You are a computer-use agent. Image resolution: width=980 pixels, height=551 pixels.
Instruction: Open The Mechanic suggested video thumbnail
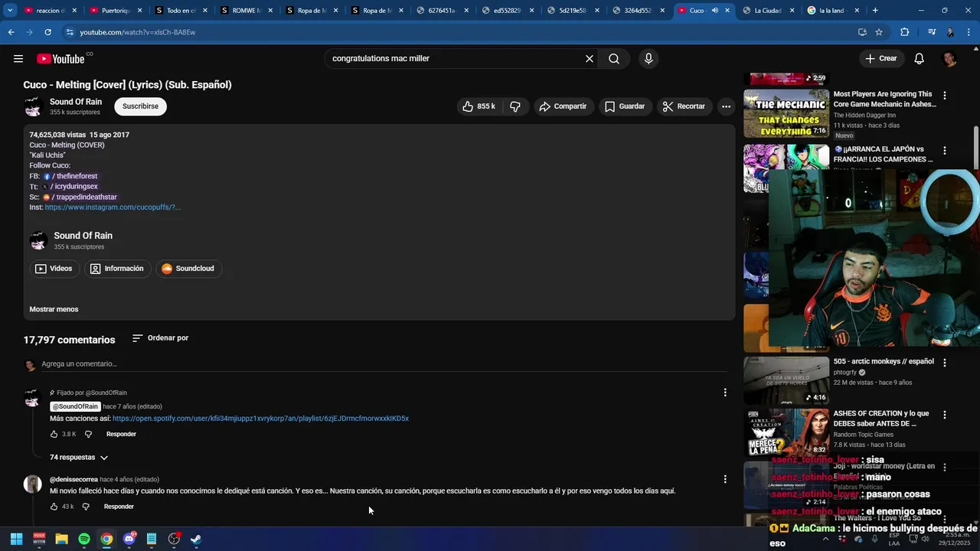(786, 113)
